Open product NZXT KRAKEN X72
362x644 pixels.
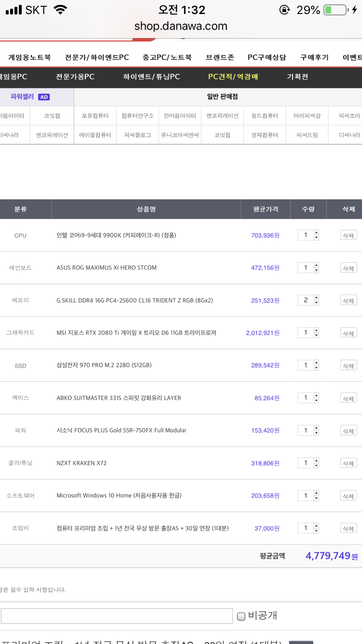82,463
